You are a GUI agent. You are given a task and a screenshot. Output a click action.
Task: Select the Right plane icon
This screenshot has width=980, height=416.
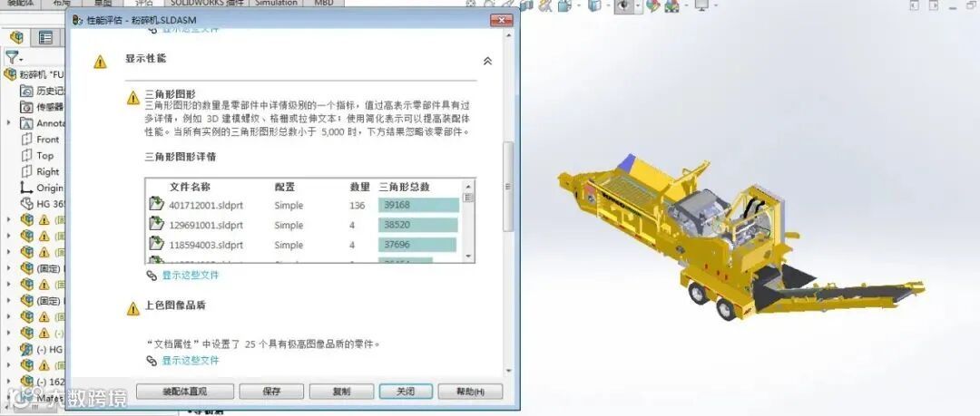[26, 172]
